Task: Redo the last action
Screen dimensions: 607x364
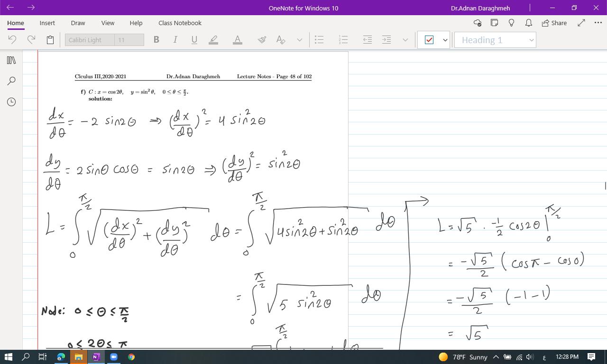Action: click(x=31, y=40)
